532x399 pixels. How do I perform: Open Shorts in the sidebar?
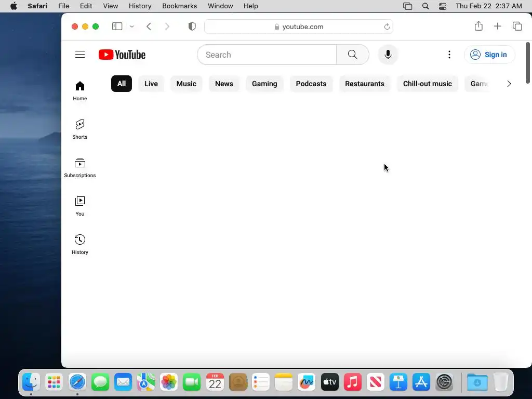(x=79, y=129)
